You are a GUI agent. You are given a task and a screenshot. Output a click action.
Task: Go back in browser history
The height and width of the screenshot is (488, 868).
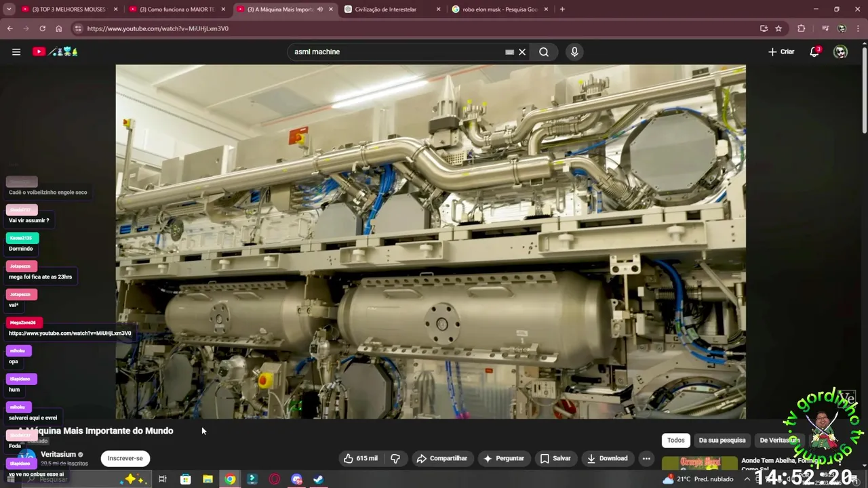(x=10, y=28)
